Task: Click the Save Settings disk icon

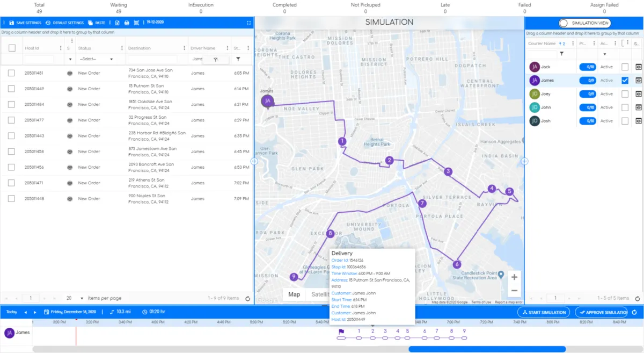Action: pyautogui.click(x=12, y=23)
